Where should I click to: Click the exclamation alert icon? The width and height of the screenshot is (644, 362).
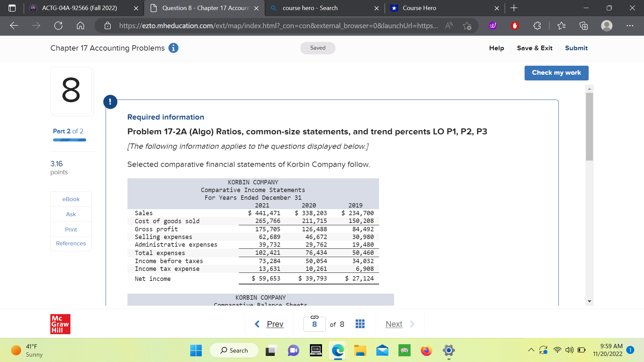pyautogui.click(x=110, y=102)
